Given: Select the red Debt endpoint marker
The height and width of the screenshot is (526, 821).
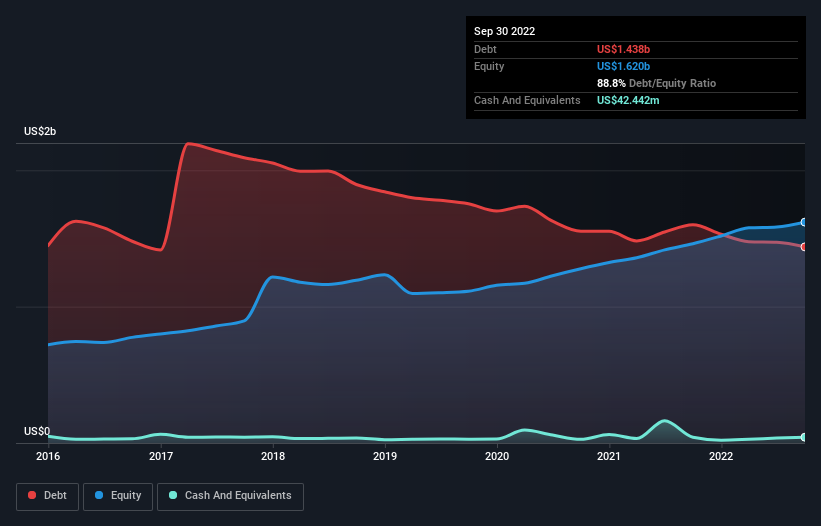Looking at the screenshot, I should (x=804, y=247).
